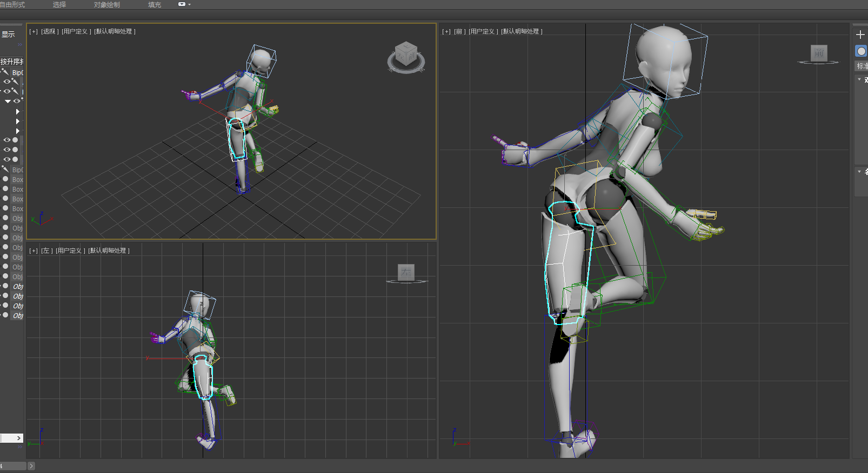Click the perspective viewport [+] menu
Viewport: 868px width, 473px height.
(x=34, y=31)
